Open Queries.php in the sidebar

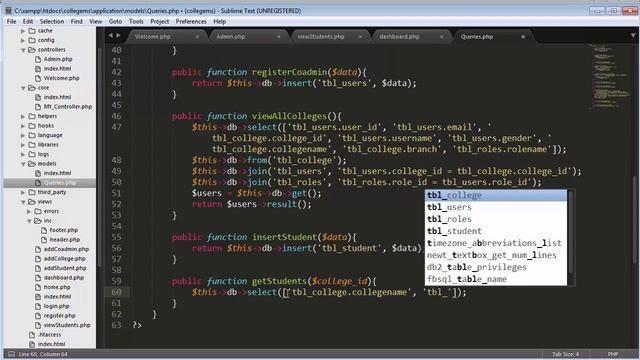pyautogui.click(x=60, y=183)
